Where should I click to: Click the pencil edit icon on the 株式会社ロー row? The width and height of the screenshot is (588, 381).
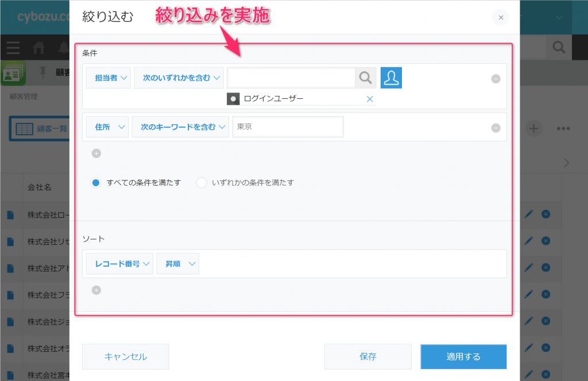[529, 214]
